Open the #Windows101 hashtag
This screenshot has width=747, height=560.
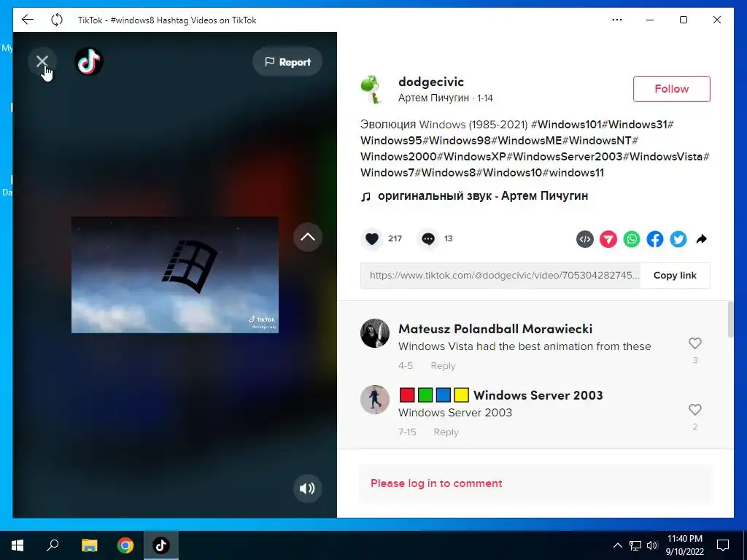[566, 125]
